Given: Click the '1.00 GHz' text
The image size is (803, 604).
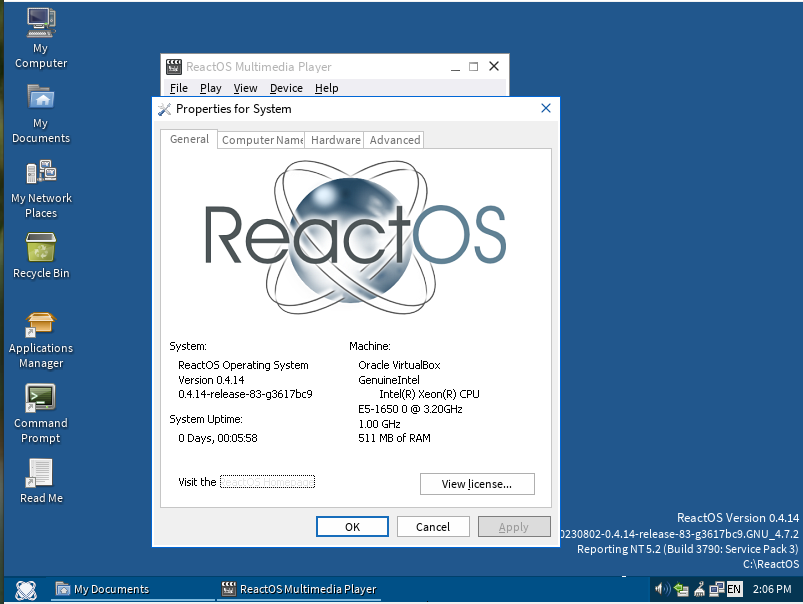Looking at the screenshot, I should (x=379, y=424).
